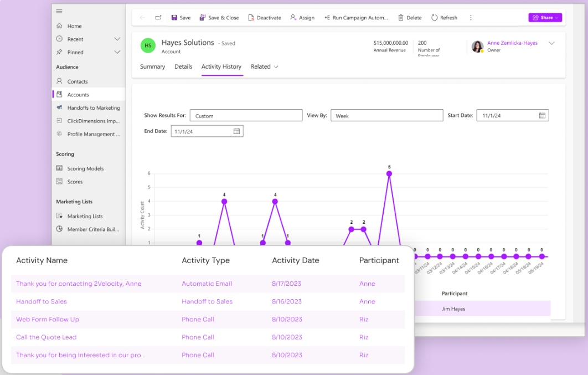
Task: Expand the Recent section chevron
Action: [117, 39]
